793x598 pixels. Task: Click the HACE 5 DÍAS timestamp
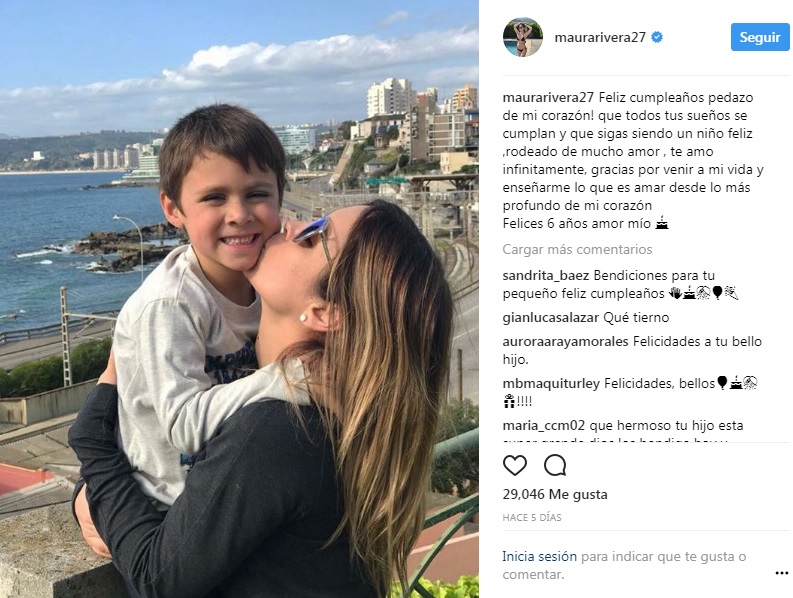(x=532, y=518)
